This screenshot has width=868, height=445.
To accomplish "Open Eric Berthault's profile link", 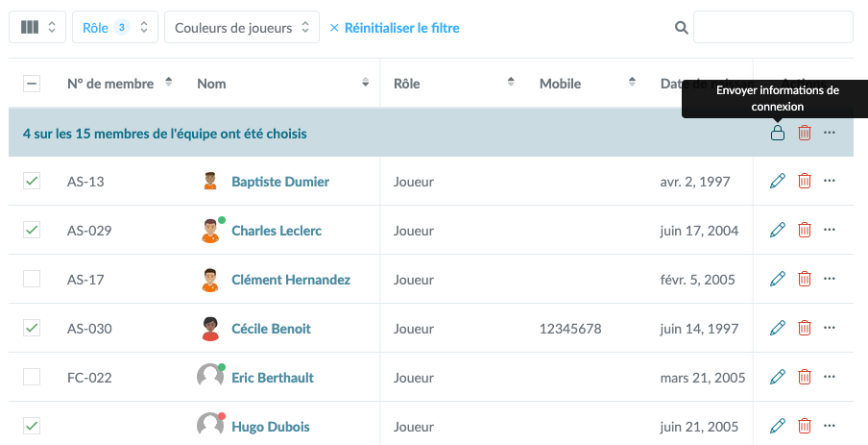I will point(273,378).
